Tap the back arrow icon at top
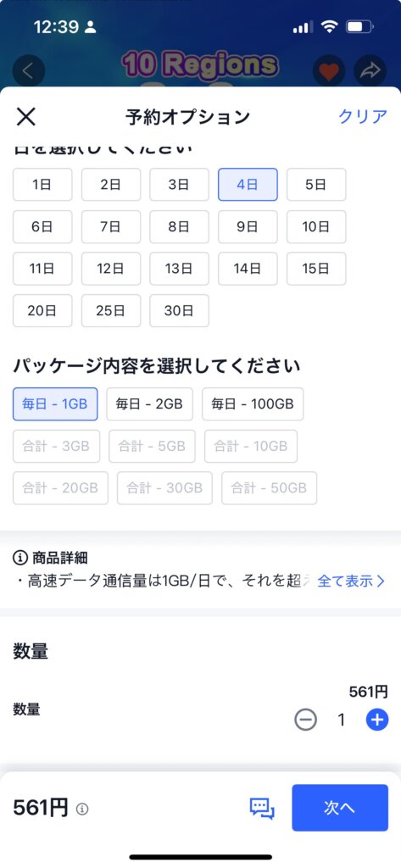Screen dimensions: 401x868 [x=28, y=71]
